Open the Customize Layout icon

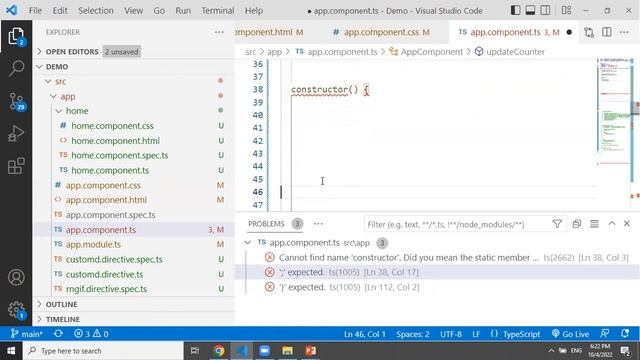[x=566, y=11]
